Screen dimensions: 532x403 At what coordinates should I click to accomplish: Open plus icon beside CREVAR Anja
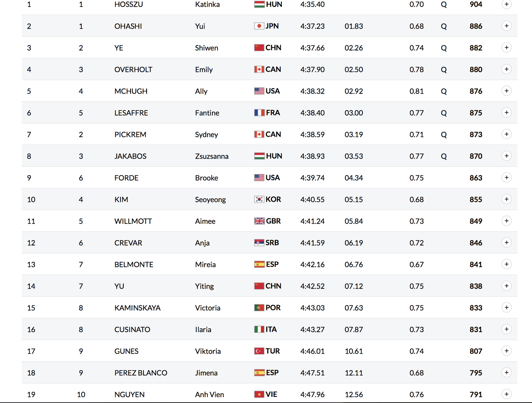[506, 243]
